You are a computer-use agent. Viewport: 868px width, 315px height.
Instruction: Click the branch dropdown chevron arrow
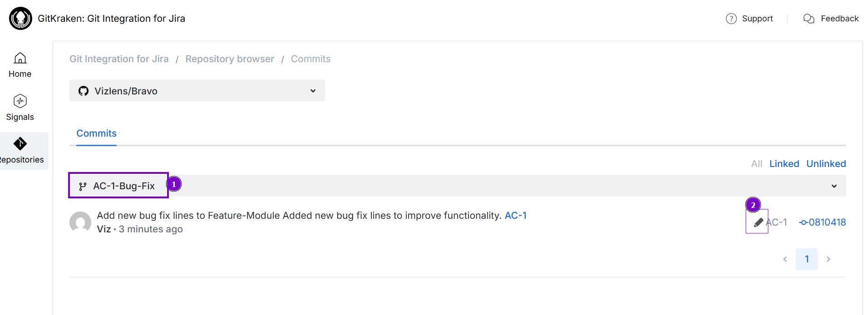point(834,186)
